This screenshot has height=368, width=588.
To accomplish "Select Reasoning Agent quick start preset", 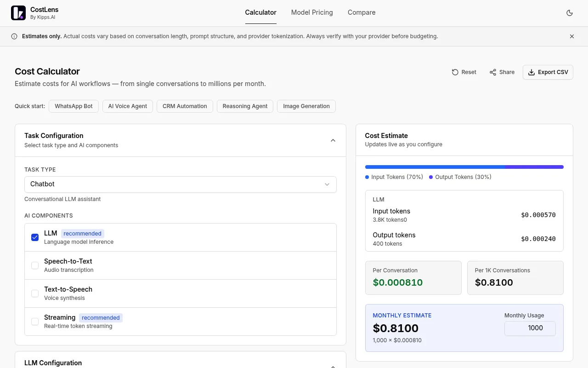I will pyautogui.click(x=245, y=106).
